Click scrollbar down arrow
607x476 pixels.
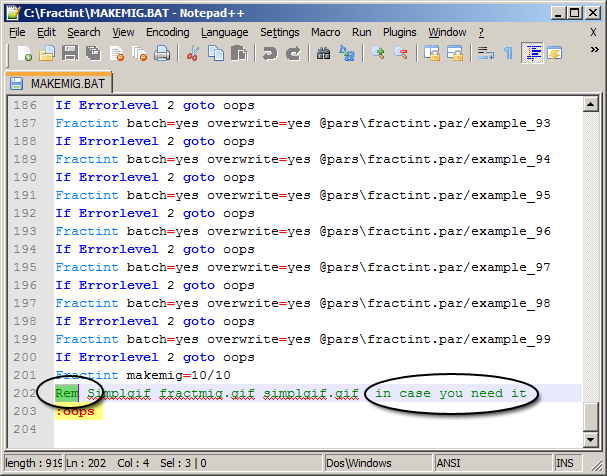(x=591, y=439)
